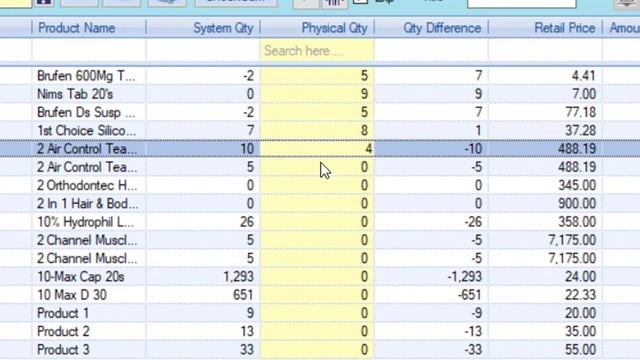The width and height of the screenshot is (640, 360).
Task: Click Retail Price '345.00' cell
Action: point(545,185)
